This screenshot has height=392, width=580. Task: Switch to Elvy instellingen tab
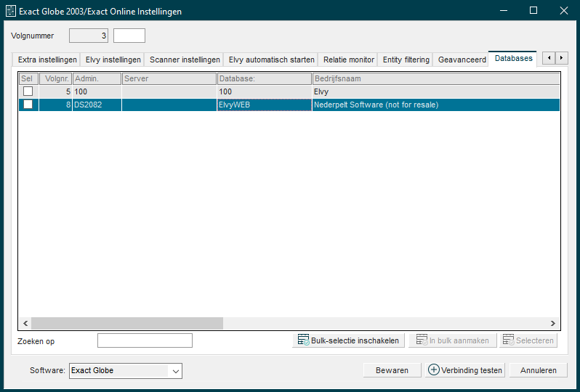(x=113, y=60)
